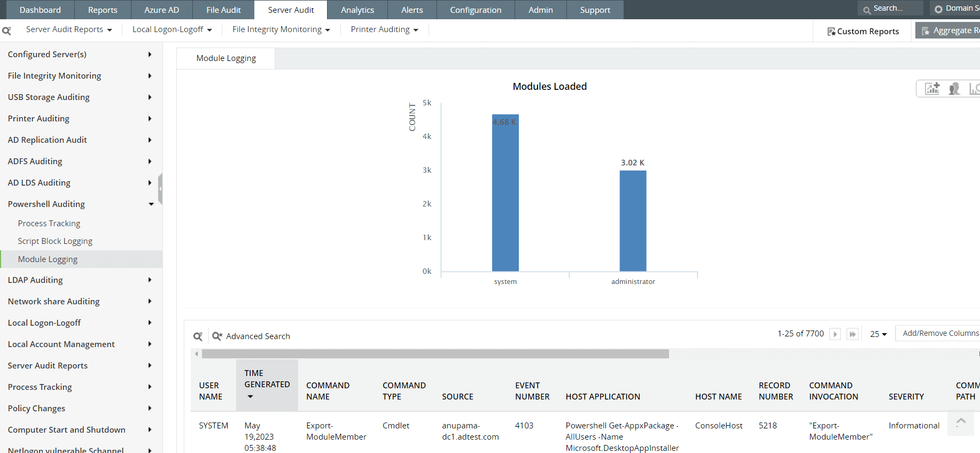The image size is (980, 453).
Task: Click the Domain Settings gear icon
Action: click(x=938, y=9)
